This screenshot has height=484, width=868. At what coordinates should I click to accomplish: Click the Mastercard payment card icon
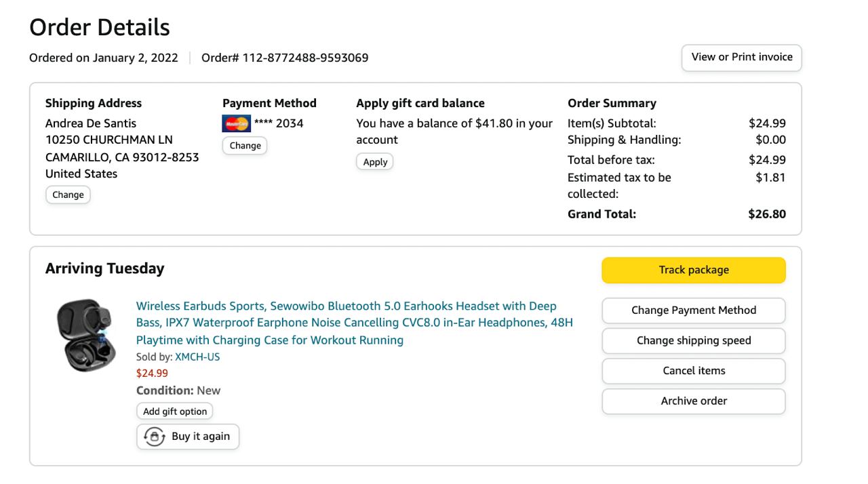pos(236,123)
